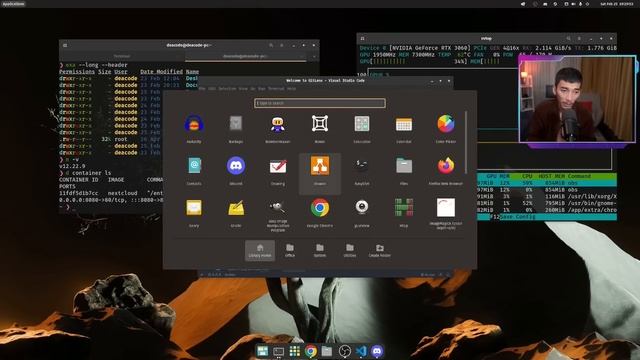The height and width of the screenshot is (360, 640).
Task: Focus the app library search field
Action: 320,103
